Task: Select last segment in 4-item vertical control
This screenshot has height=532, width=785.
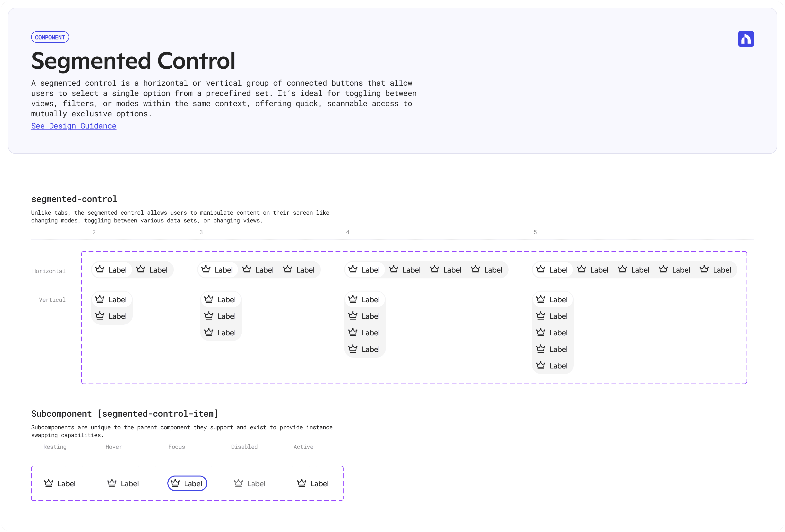Action: click(x=365, y=349)
